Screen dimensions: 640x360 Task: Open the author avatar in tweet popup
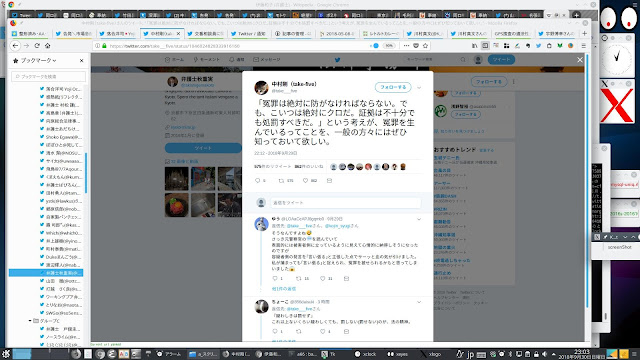[261, 87]
